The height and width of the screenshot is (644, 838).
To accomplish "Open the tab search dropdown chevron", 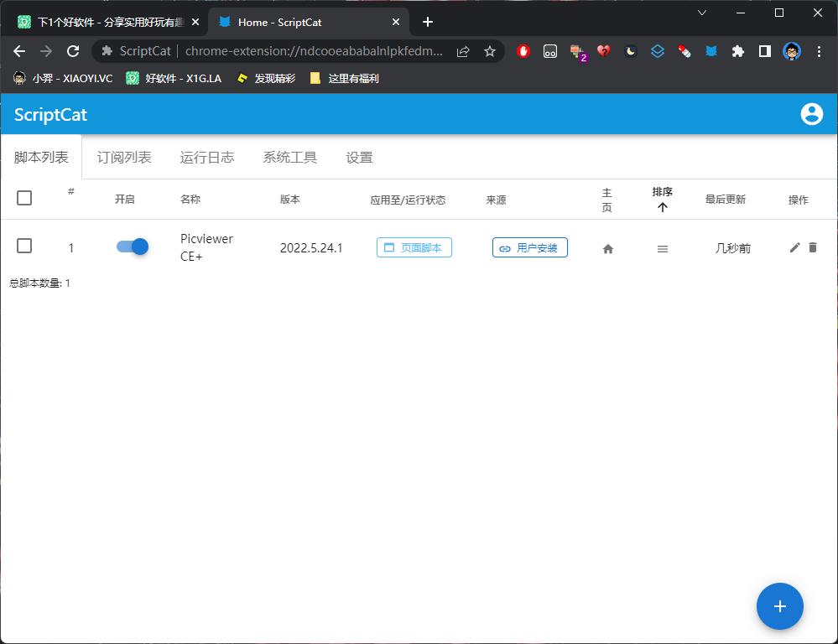I will click(x=702, y=13).
